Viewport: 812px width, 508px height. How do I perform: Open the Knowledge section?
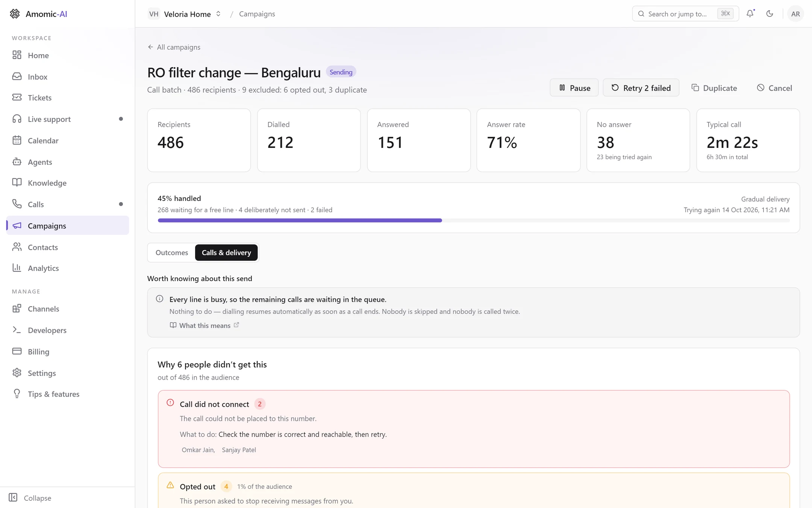pos(68,183)
